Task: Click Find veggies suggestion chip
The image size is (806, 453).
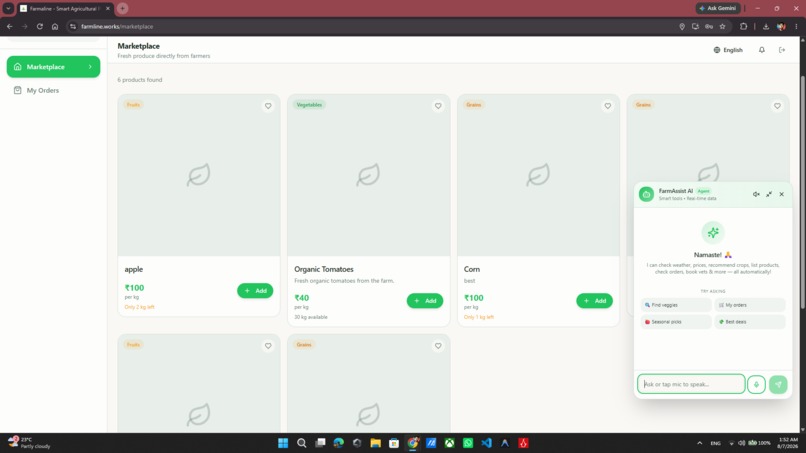Action: (676, 305)
